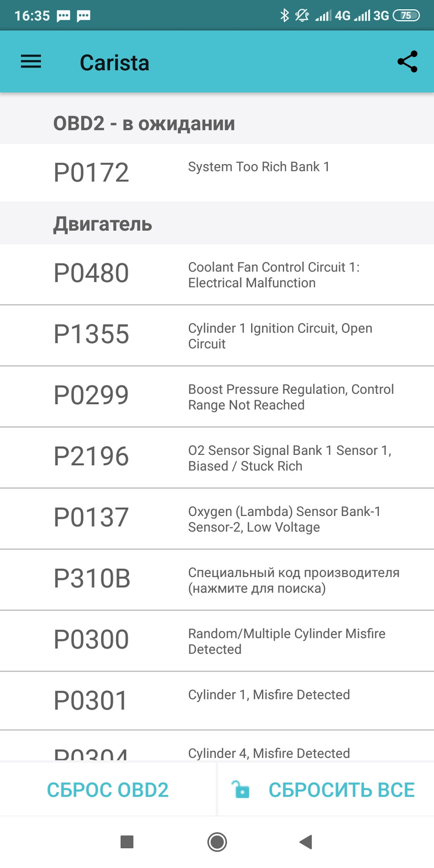
Task: Tap the first message notification icon
Action: tap(63, 16)
